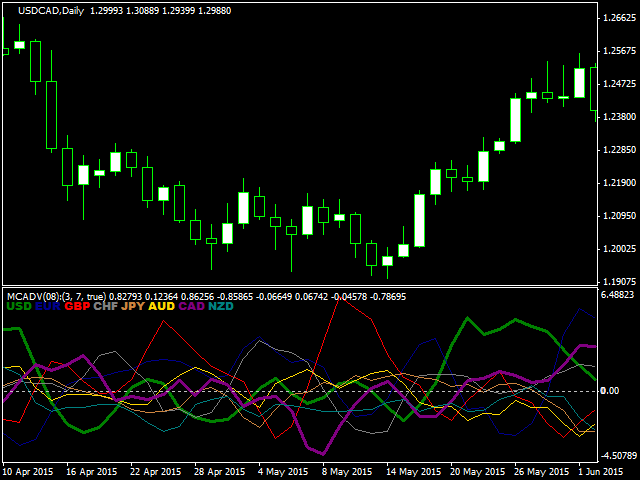Click the 10 Apr 2015 date label
Viewport: 640px width, 480px height.
pos(28,472)
